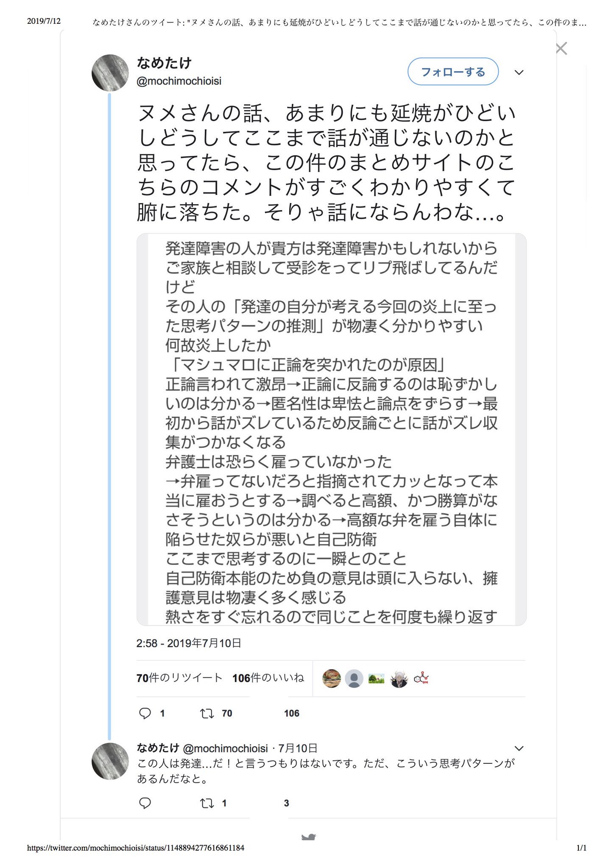Open the @mochimochioisi handle link at top
This screenshot has height=868, width=614.
tap(179, 81)
